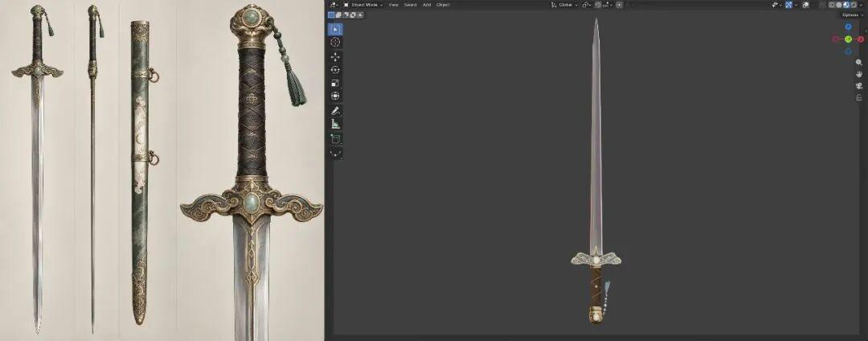Click the leftmost full sword reference image
Viewport: 868px width, 341px height.
click(37, 169)
